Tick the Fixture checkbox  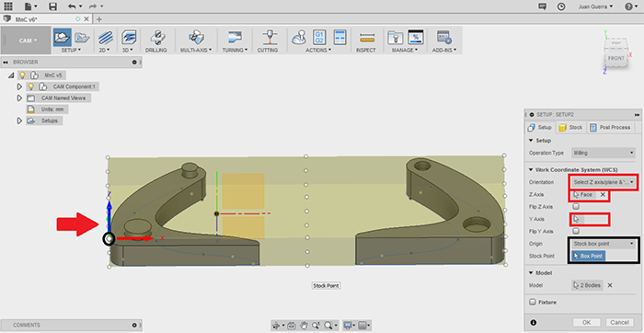tap(533, 303)
